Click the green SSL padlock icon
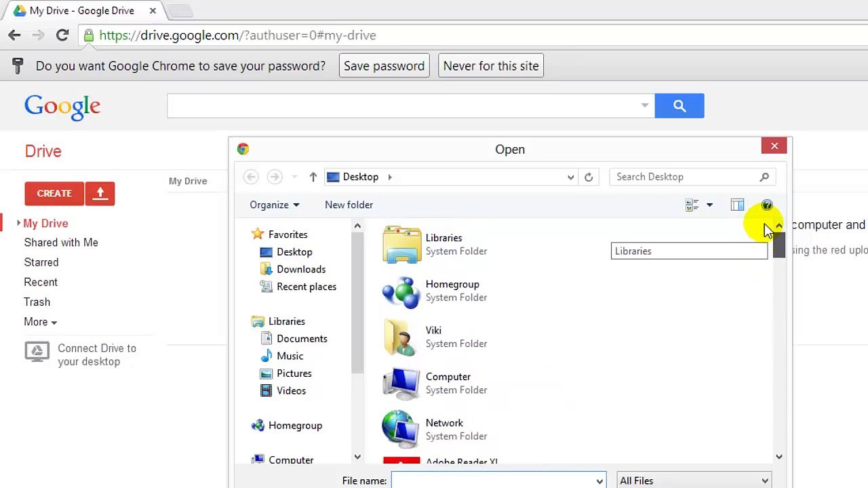 pyautogui.click(x=89, y=35)
